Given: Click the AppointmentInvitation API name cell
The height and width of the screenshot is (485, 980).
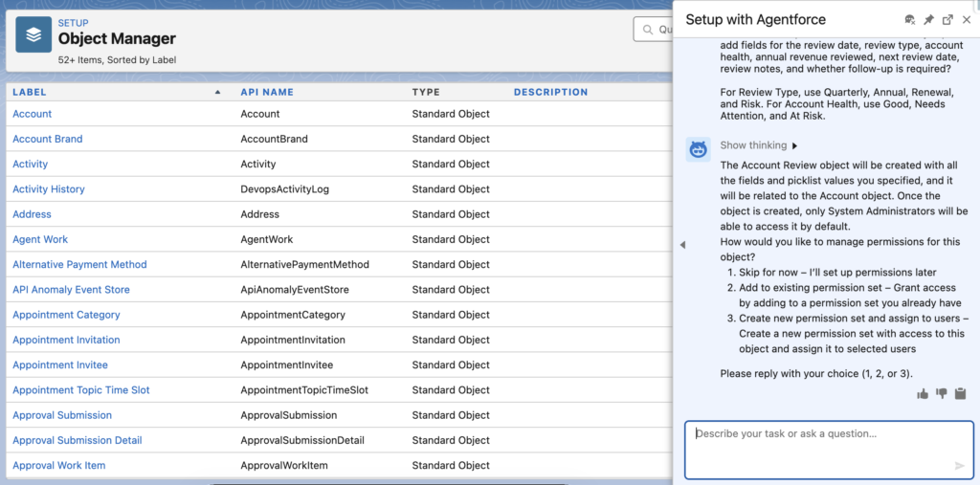Looking at the screenshot, I should click(x=293, y=340).
